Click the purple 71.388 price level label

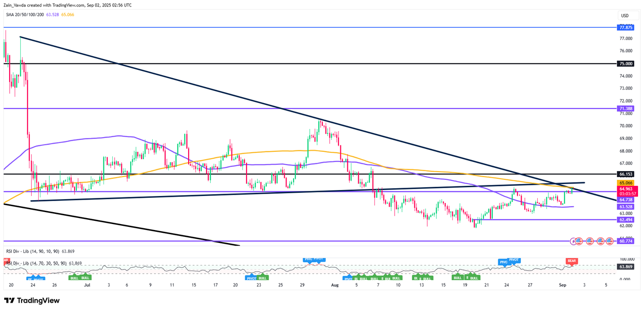(x=625, y=108)
